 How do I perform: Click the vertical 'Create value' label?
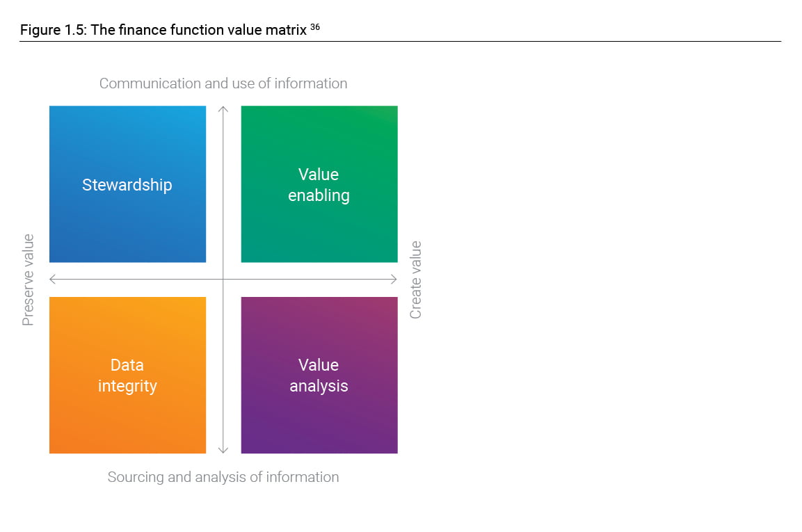point(415,280)
